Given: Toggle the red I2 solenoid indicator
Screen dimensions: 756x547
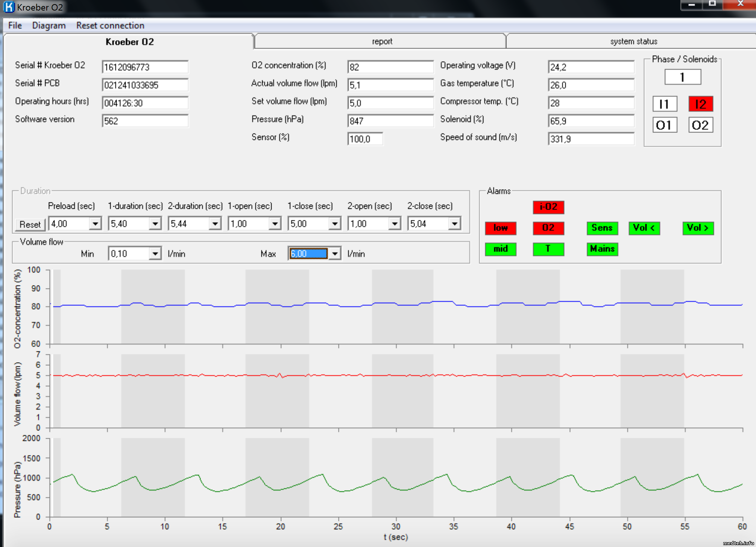Looking at the screenshot, I should 700,104.
